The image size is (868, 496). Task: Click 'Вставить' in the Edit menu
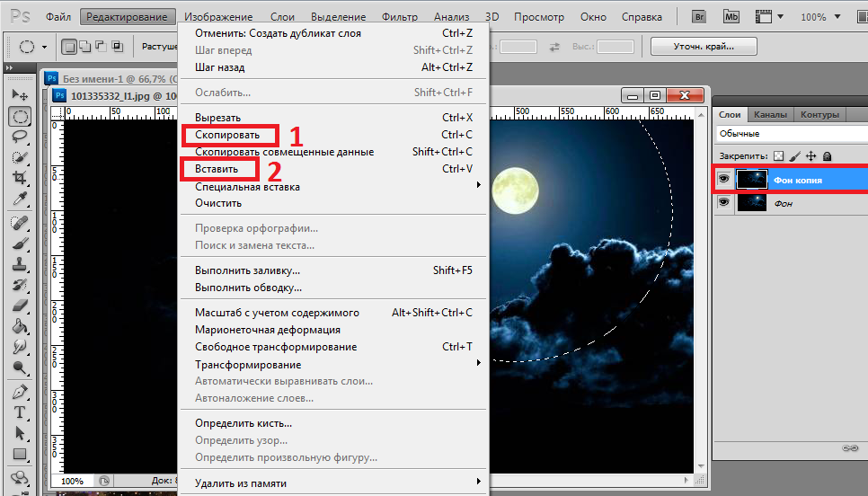pos(217,169)
